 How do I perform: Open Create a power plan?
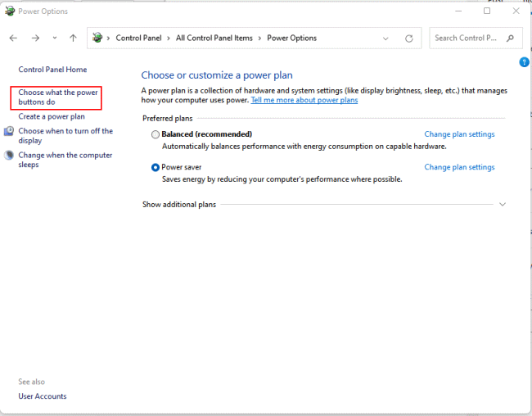tap(52, 116)
